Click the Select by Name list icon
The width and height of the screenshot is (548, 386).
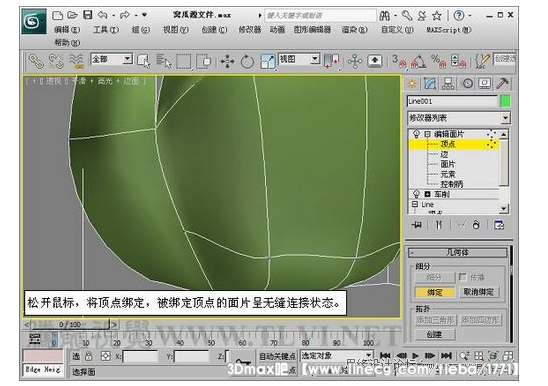[x=164, y=61]
